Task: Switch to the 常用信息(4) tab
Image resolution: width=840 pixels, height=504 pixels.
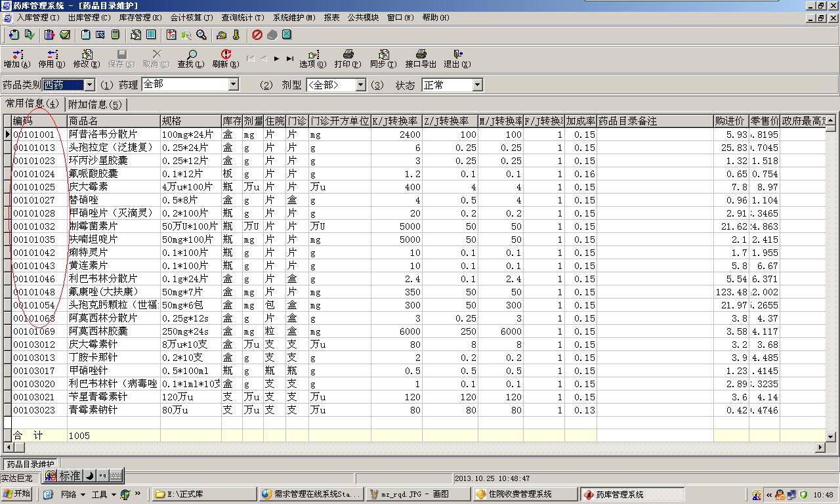Action: tap(32, 104)
